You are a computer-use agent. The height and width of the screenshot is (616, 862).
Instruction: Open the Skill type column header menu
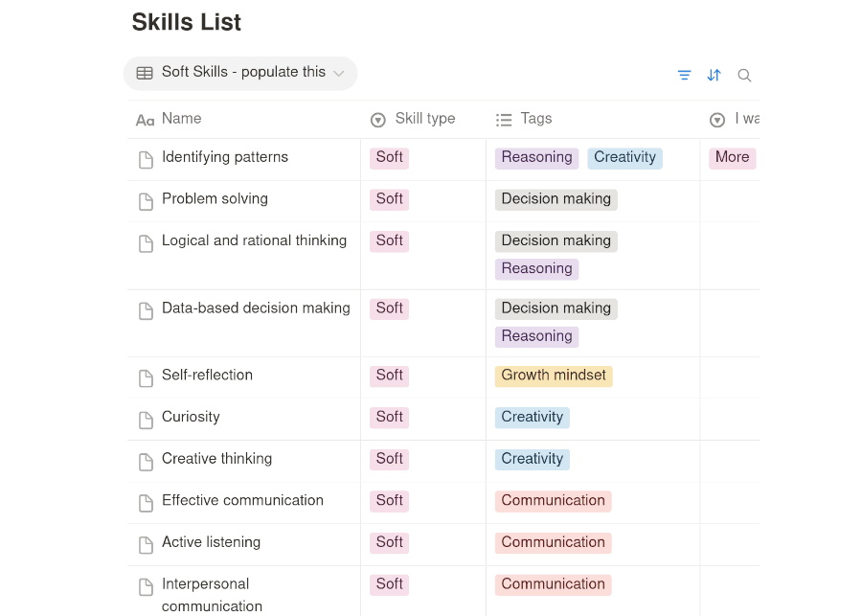pos(424,119)
